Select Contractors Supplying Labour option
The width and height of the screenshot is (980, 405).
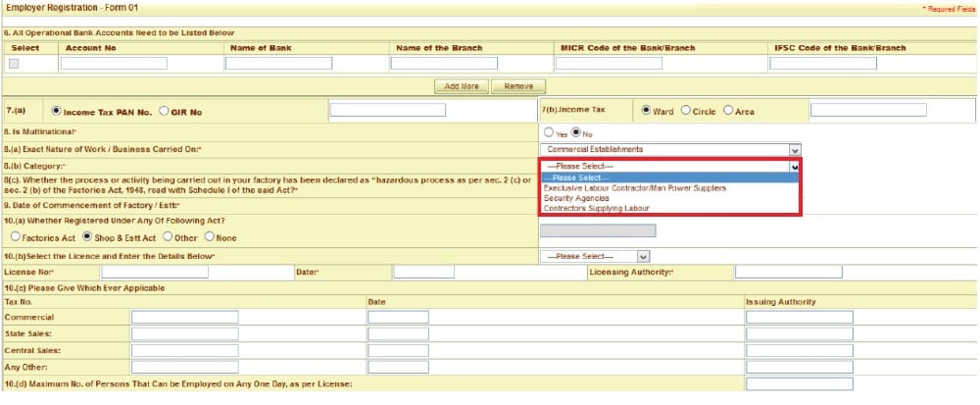tap(596, 208)
